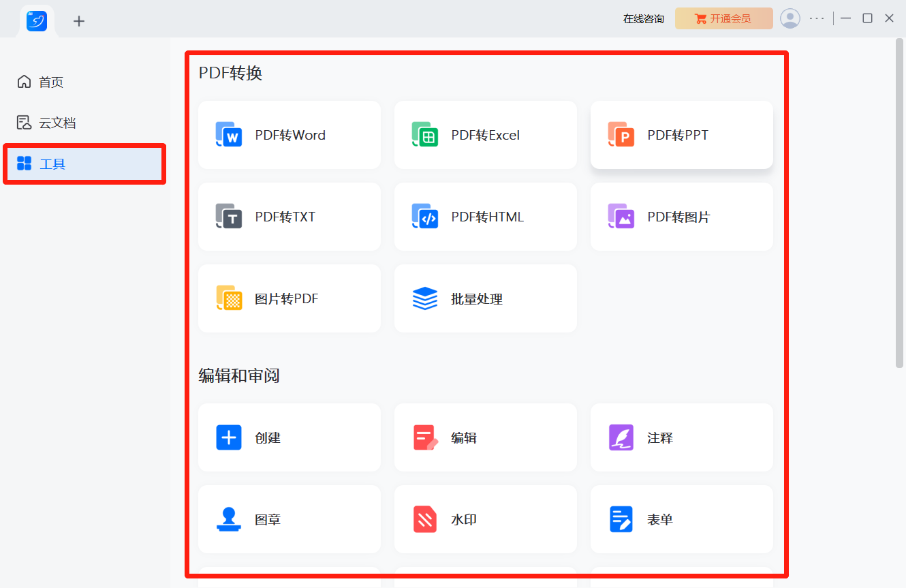This screenshot has width=906, height=588.
Task: Open the 水印 tool card
Action: click(x=486, y=519)
